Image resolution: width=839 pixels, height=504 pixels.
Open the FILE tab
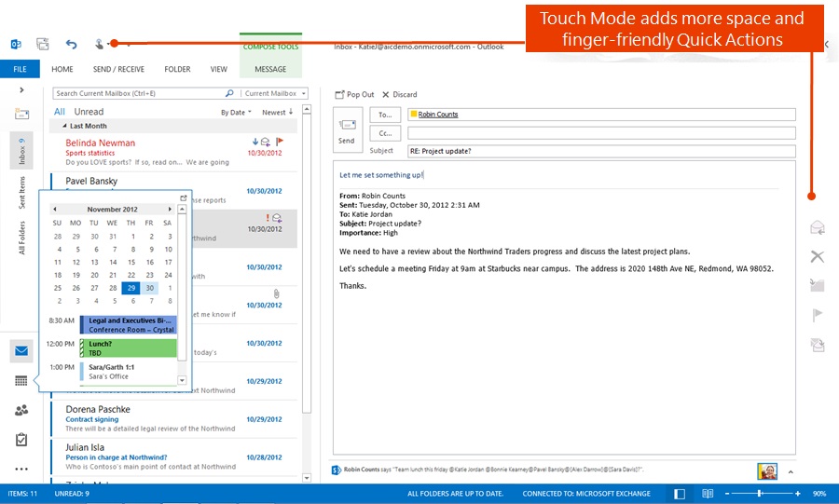[20, 69]
